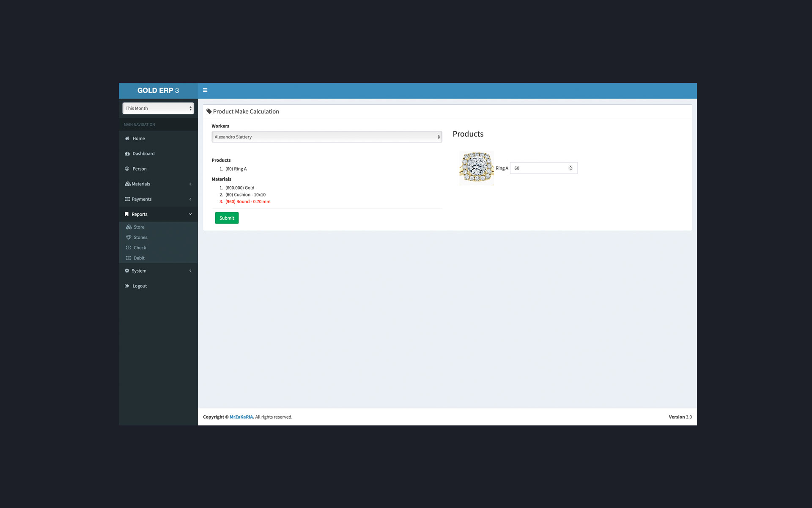Open the Workers dropdown selector
Viewport: 812px width, 508px height.
tap(326, 137)
